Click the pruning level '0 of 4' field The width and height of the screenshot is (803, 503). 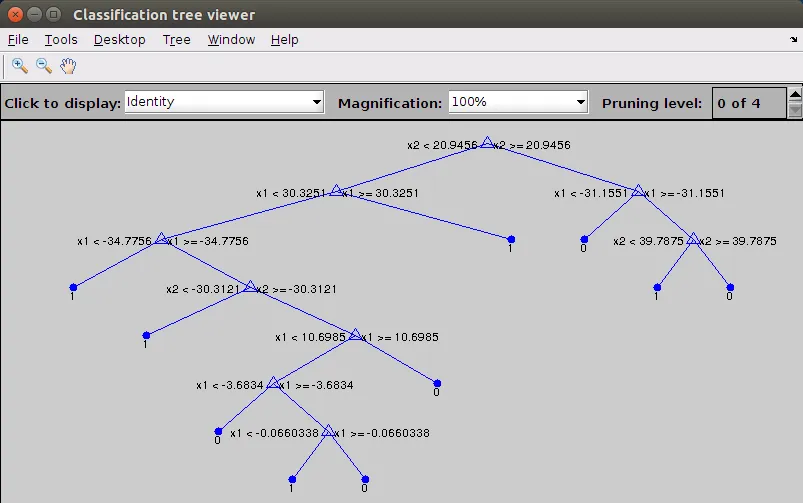(749, 103)
